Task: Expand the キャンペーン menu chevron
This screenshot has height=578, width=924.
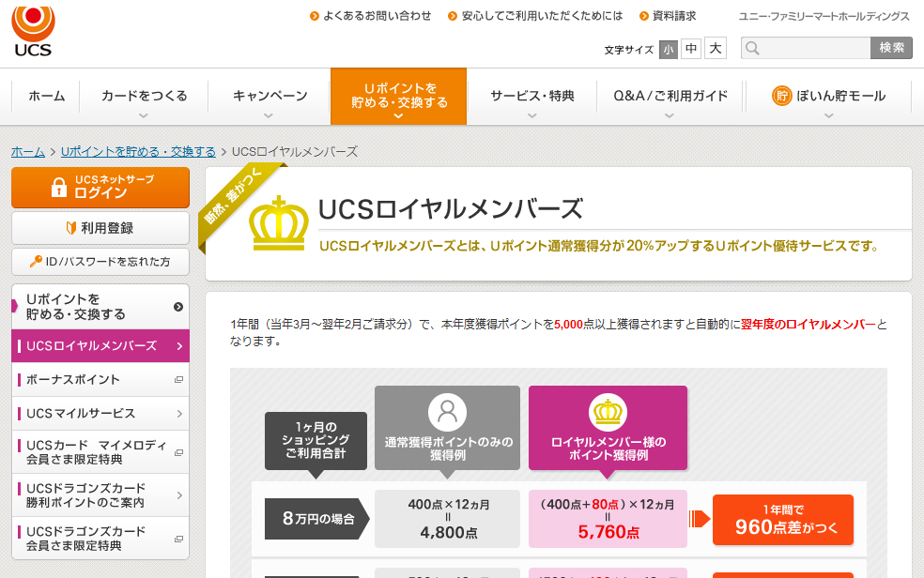Action: click(x=269, y=116)
